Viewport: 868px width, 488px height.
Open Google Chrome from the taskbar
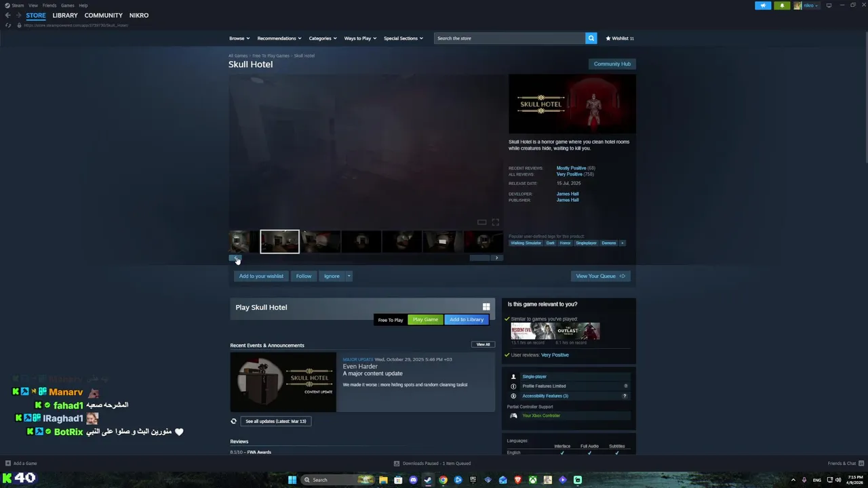pos(443,480)
